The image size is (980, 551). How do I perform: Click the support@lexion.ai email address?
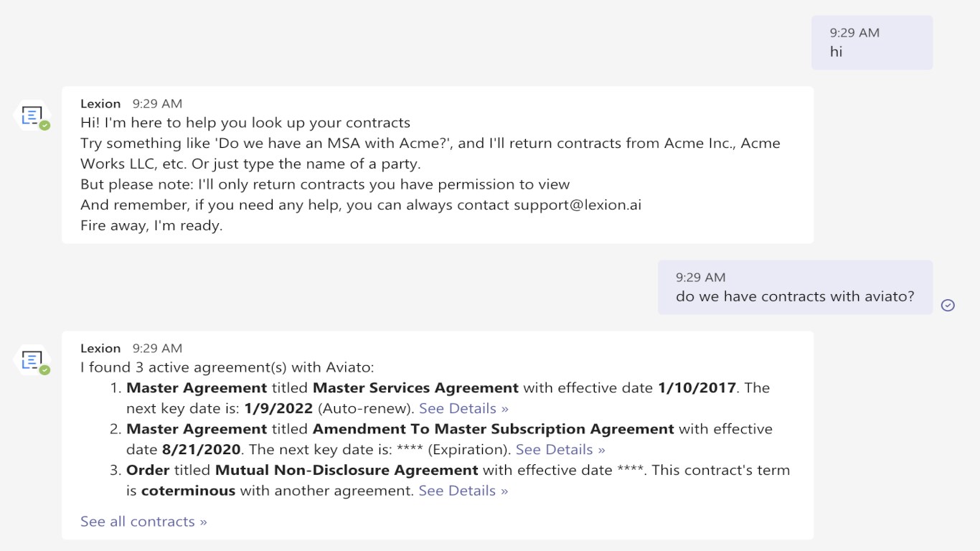coord(578,205)
